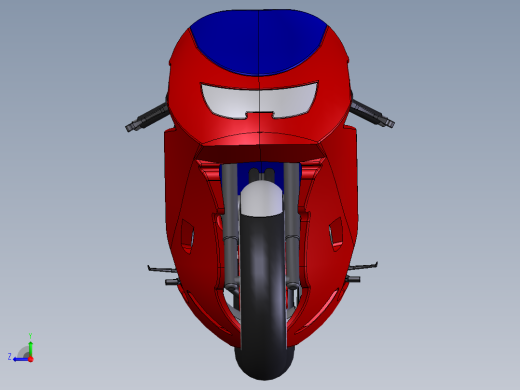Image resolution: width=520 pixels, height=390 pixels.
Task: Pick the foot peg lever on the left side
Action: [x=162, y=269]
